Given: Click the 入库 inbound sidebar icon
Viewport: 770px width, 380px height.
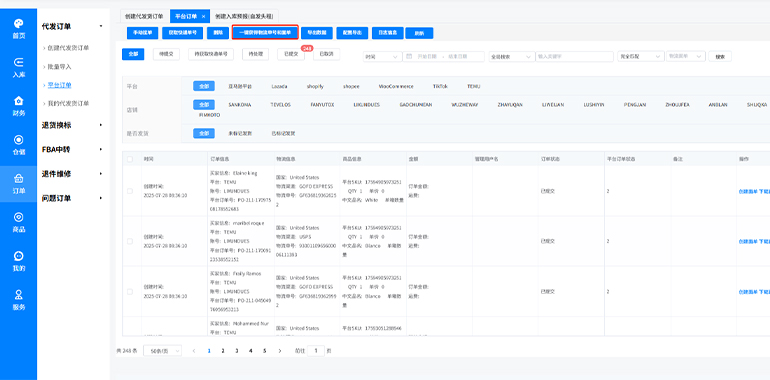Looking at the screenshot, I should click(x=18, y=62).
